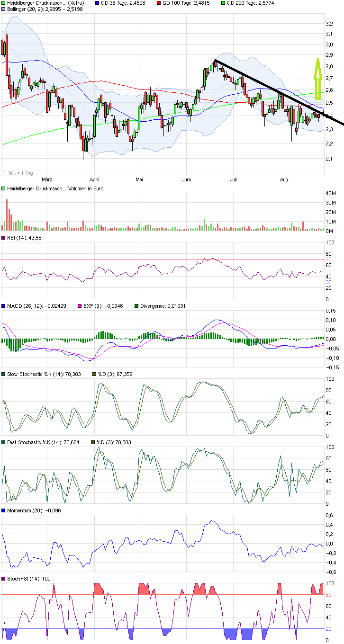Click the Aug. month label on time axis
Image resolution: width=344 pixels, height=644 pixels.
pyautogui.click(x=284, y=179)
